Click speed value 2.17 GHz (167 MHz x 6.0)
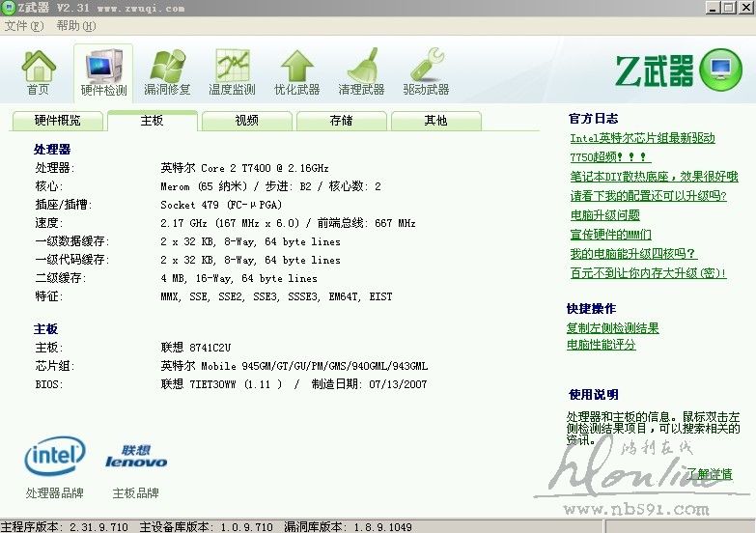Viewport: 756px width, 533px height. [230, 223]
